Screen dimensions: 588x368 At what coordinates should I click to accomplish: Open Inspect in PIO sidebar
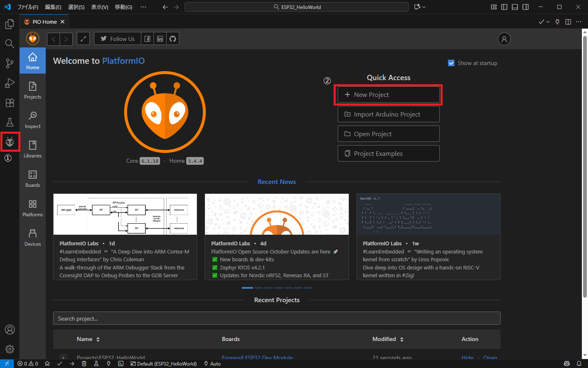pos(33,119)
